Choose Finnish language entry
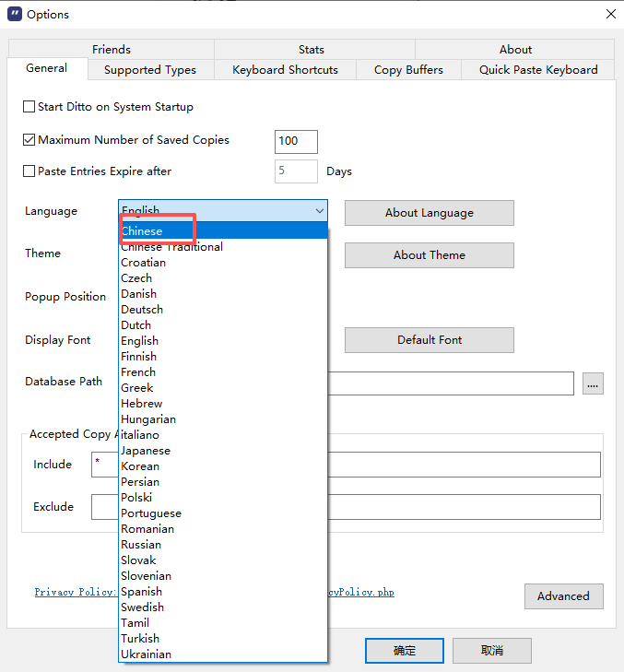Screen dimensions: 624x672 tap(223, 356)
